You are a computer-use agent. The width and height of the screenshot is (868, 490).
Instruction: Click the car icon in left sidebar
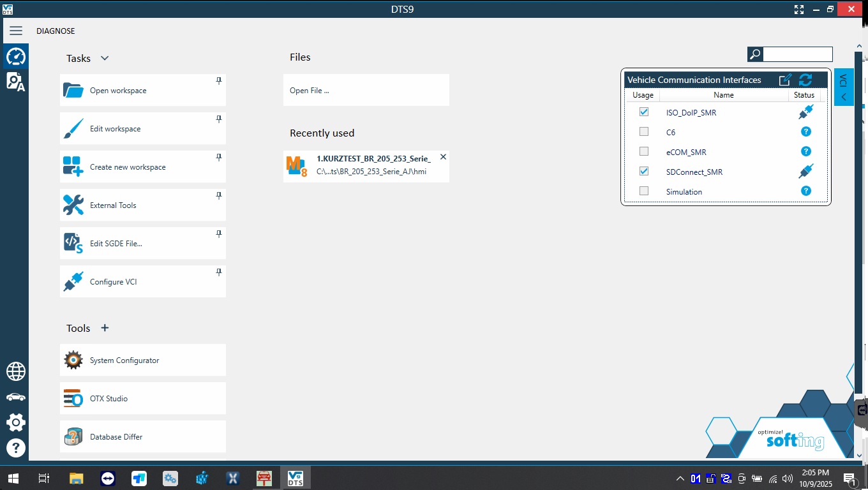point(16,397)
